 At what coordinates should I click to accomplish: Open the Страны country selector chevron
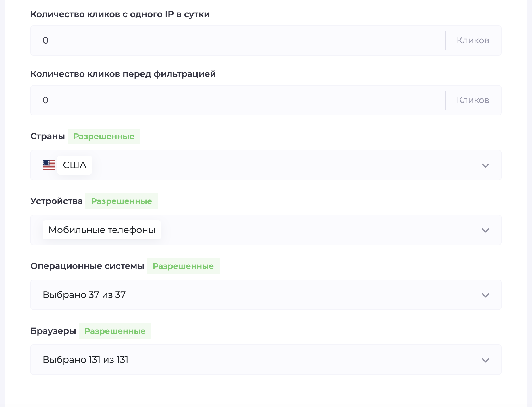(485, 165)
